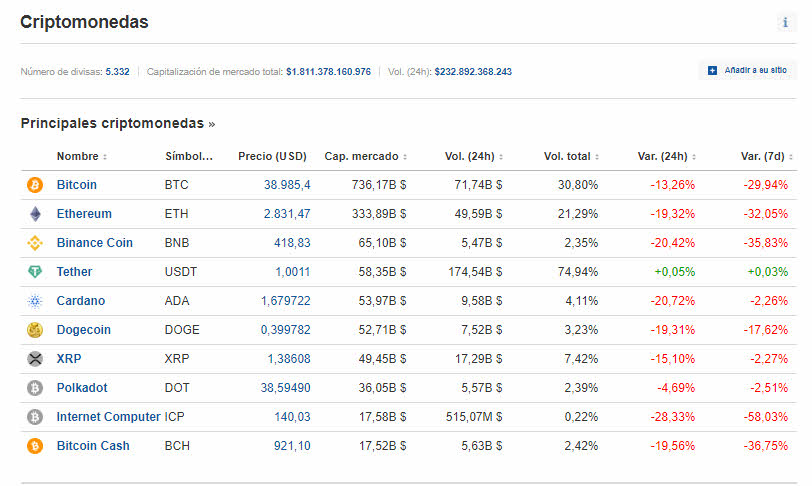Click the XRP logo icon
This screenshot has width=812, height=486.
click(x=35, y=359)
